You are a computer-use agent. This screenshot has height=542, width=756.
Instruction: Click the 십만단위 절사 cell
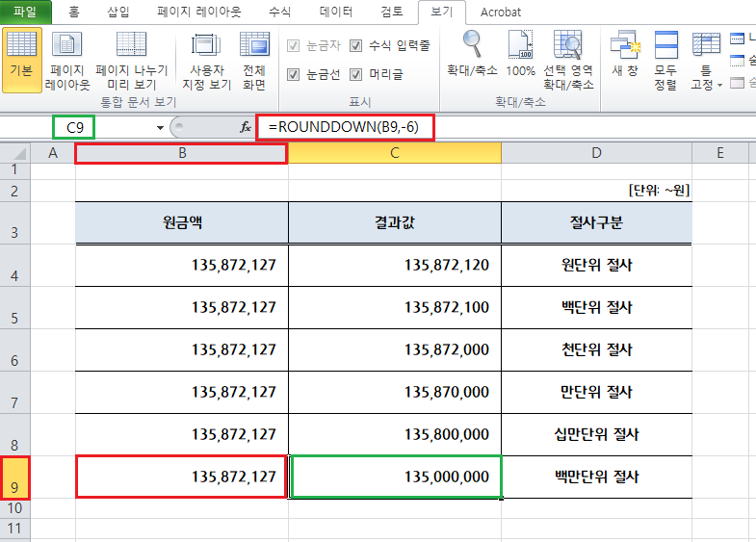click(596, 434)
